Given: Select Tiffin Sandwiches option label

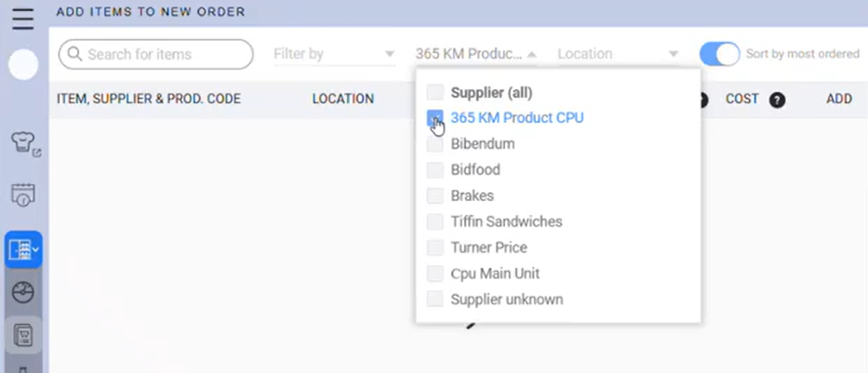Looking at the screenshot, I should click(x=506, y=222).
